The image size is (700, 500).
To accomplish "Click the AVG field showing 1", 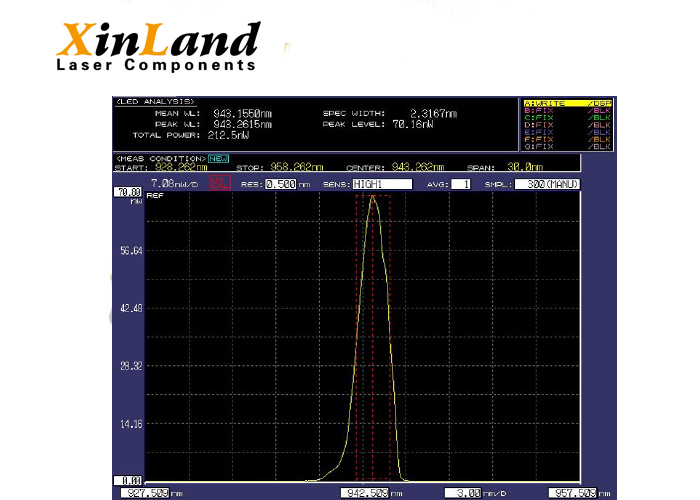I will click(460, 185).
